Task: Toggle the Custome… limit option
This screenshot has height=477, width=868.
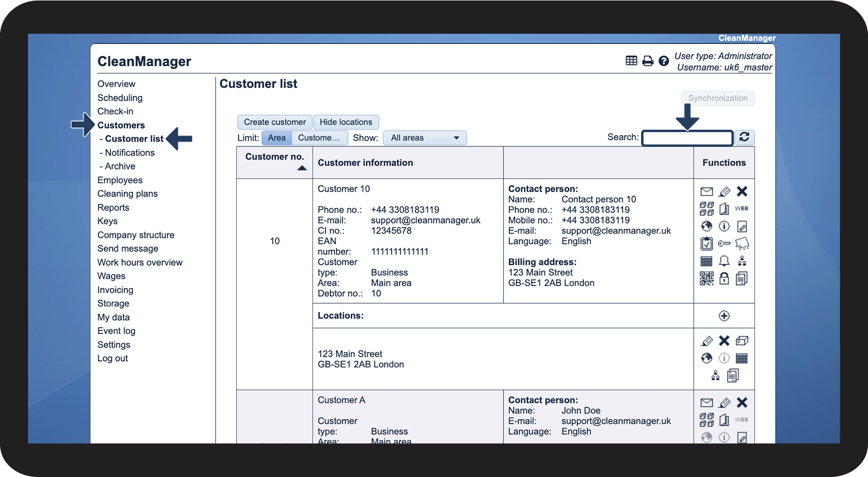Action: (319, 138)
